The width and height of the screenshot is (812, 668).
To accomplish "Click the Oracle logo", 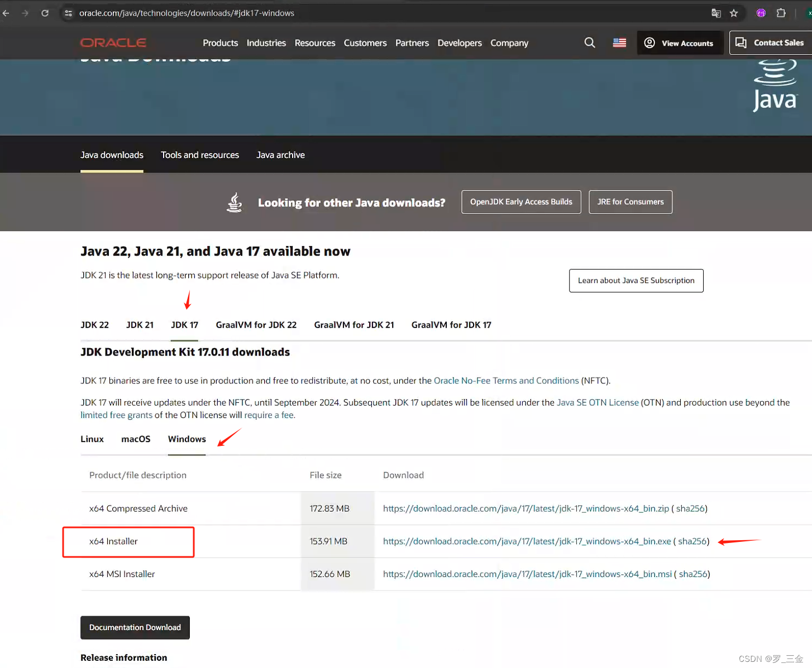I will (113, 43).
